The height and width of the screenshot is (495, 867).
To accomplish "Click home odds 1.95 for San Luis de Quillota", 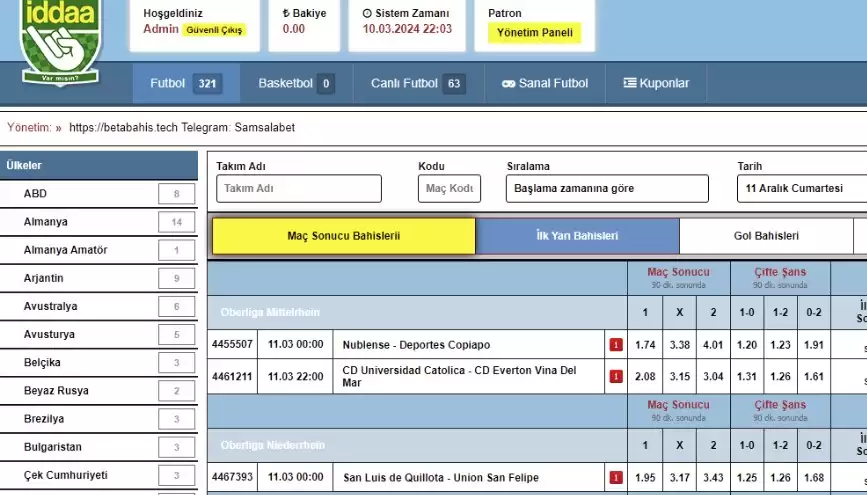I will (645, 477).
